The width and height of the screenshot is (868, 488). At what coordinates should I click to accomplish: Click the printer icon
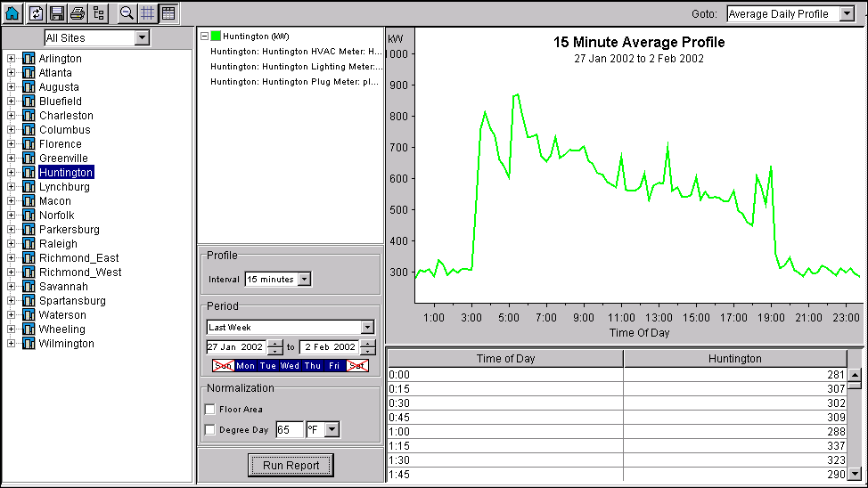pos(78,13)
